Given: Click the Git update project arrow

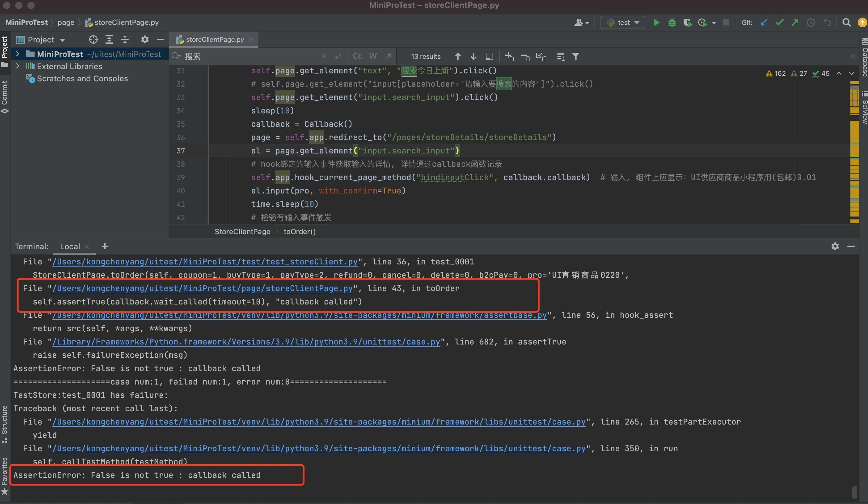Looking at the screenshot, I should pos(764,23).
